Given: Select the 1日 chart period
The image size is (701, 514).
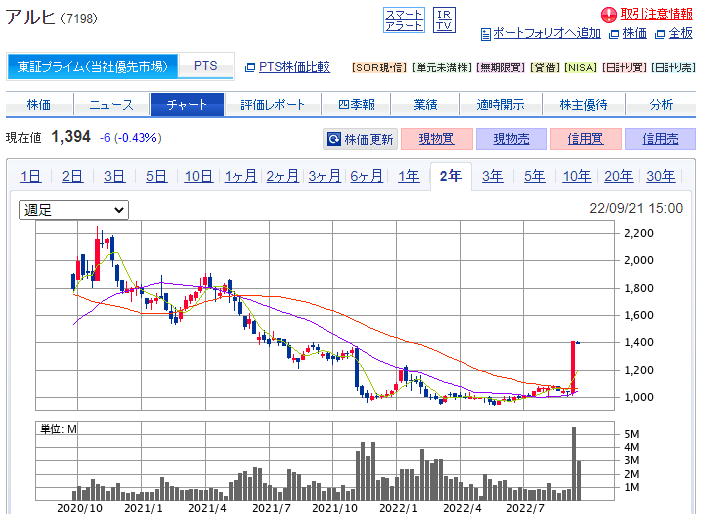Looking at the screenshot, I should pos(31,176).
